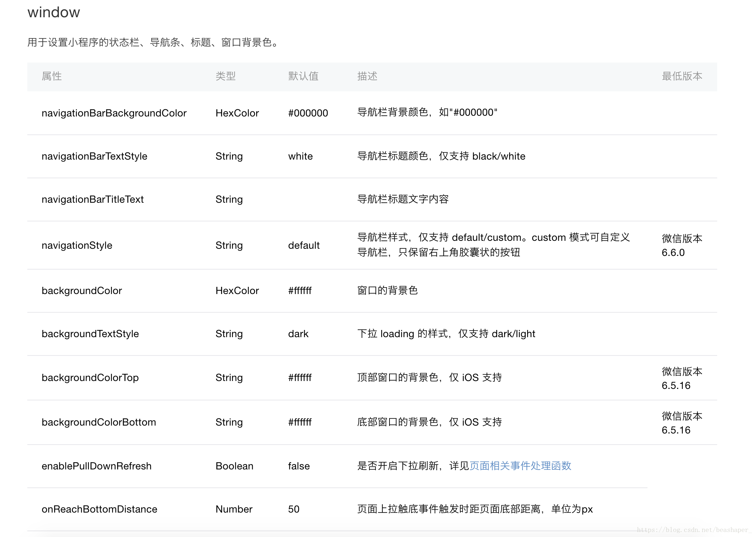Image resolution: width=756 pixels, height=537 pixels.
Task: Click the backgroundColorBottom property name
Action: [x=99, y=422]
